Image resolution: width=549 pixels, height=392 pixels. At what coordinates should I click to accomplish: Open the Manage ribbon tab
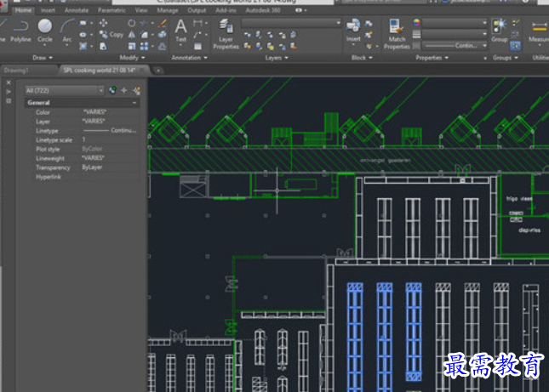click(x=168, y=10)
